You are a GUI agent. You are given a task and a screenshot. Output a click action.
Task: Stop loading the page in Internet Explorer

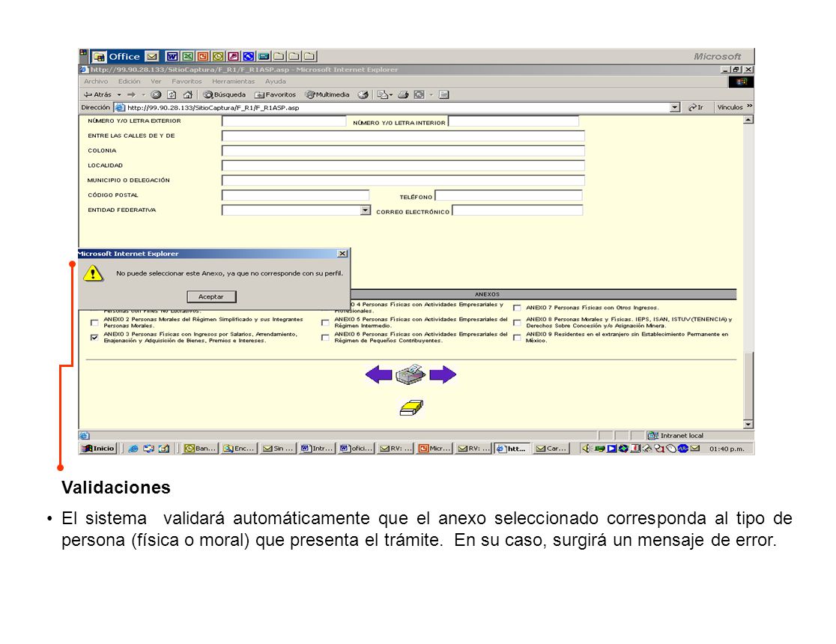[x=156, y=95]
